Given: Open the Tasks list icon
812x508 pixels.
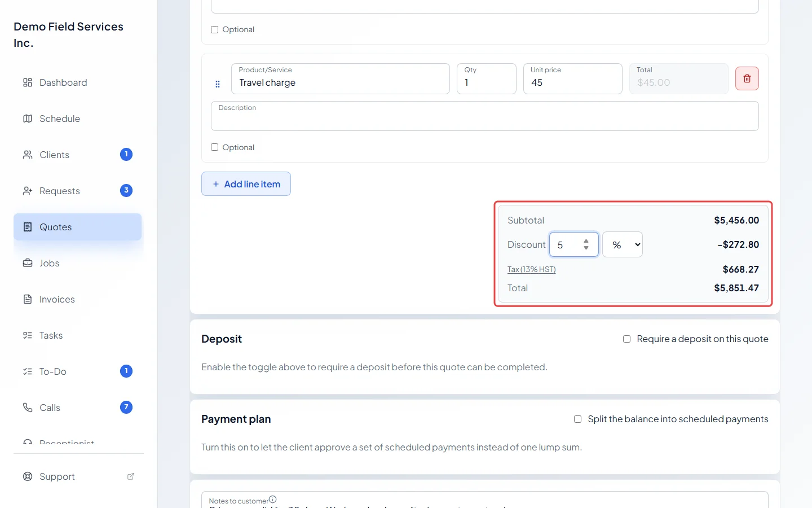Looking at the screenshot, I should click(x=28, y=335).
